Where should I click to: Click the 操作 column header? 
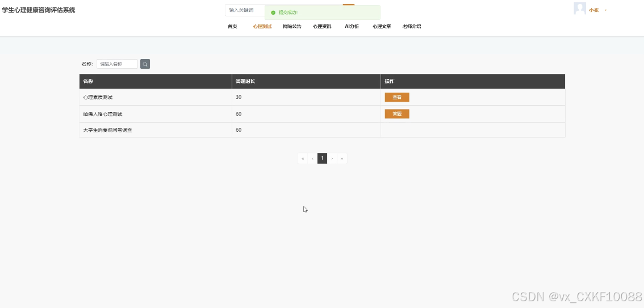click(x=472, y=81)
